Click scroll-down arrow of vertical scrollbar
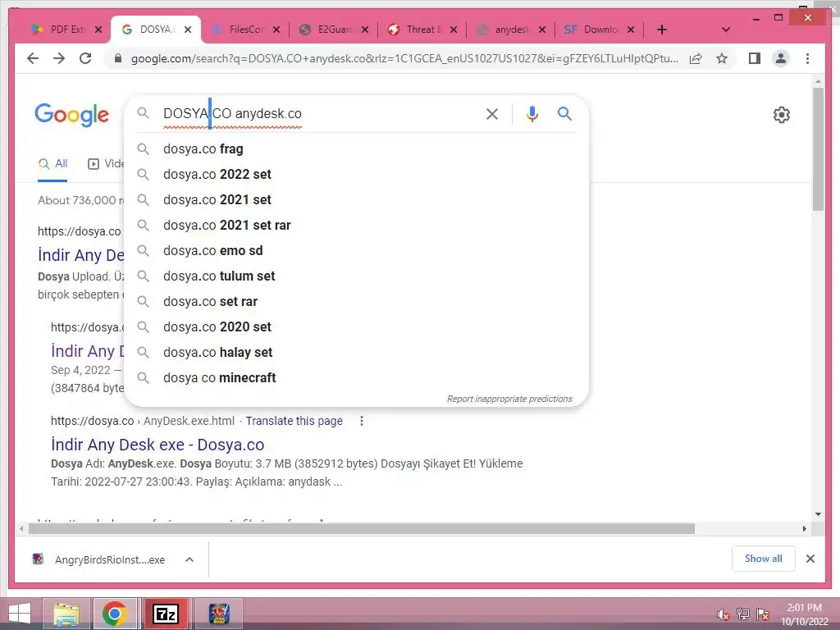This screenshot has width=840, height=630. 818,514
